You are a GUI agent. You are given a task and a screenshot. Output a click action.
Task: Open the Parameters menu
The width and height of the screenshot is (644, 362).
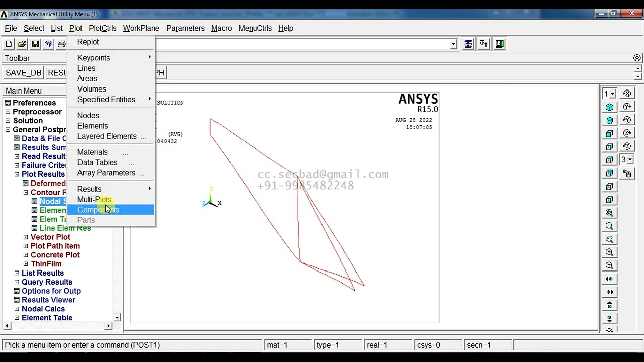(185, 28)
